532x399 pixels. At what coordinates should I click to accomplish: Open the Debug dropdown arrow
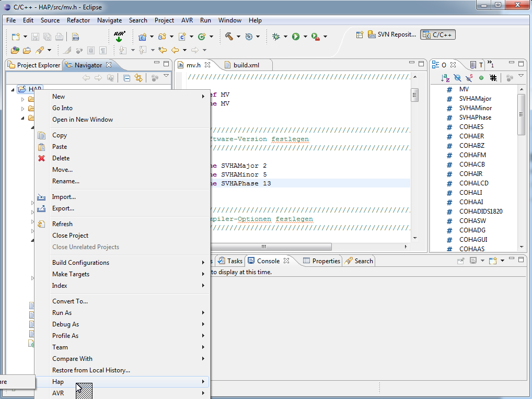coord(285,37)
